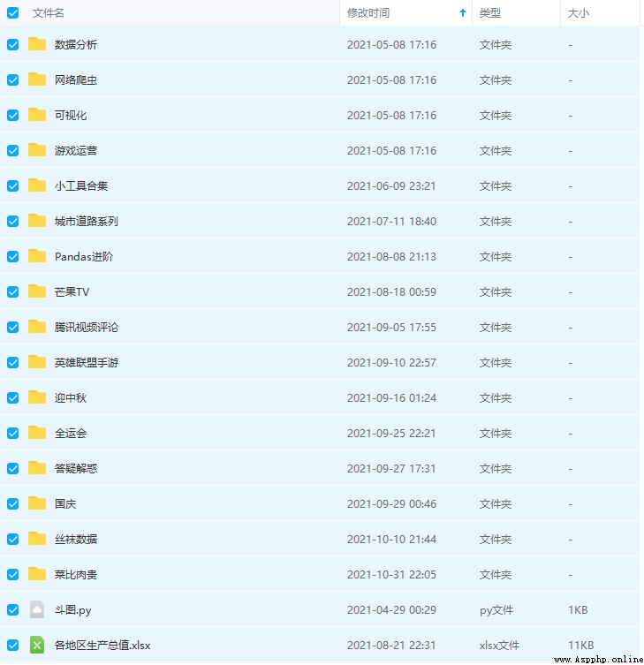This screenshot has width=644, height=665.
Task: Open the 腾讯视频评论 folder name
Action: pos(87,327)
